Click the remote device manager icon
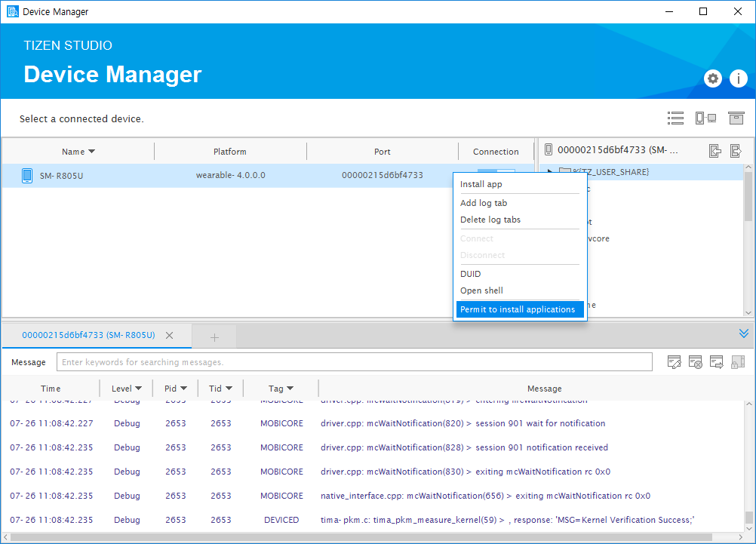756x544 pixels. [x=705, y=118]
